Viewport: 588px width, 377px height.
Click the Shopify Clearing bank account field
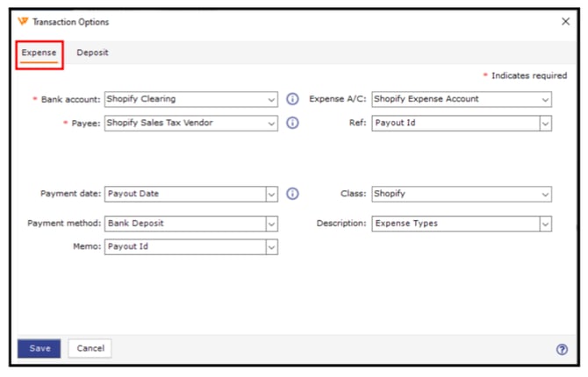(184, 99)
